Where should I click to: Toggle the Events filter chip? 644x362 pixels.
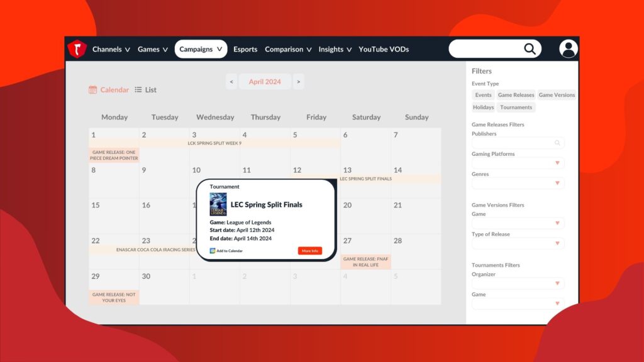point(483,95)
